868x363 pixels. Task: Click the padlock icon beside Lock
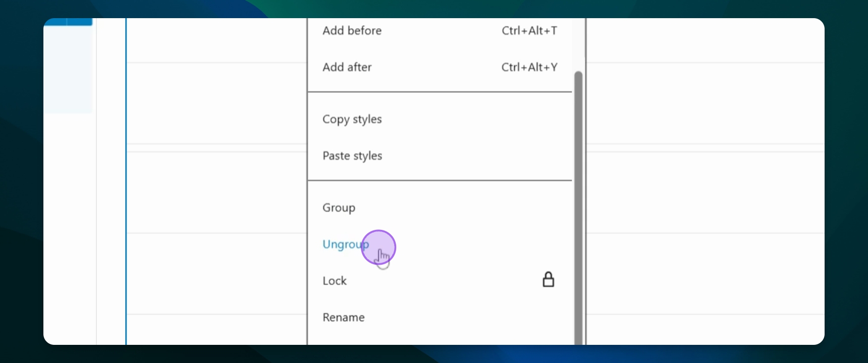coord(548,280)
